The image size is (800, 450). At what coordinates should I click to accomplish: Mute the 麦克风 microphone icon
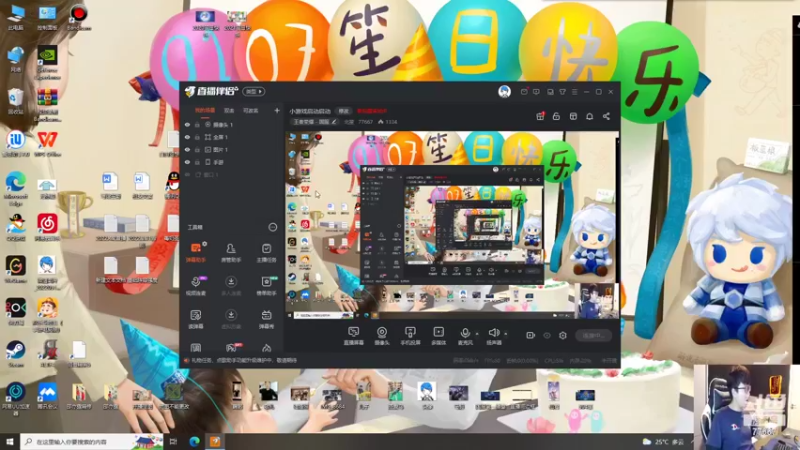click(465, 333)
